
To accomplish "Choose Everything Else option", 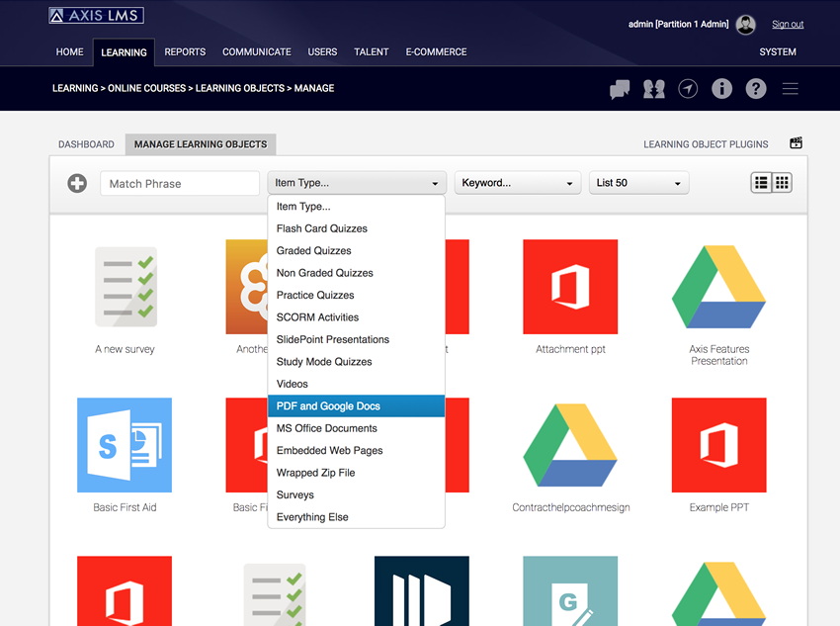I will [x=356, y=517].
